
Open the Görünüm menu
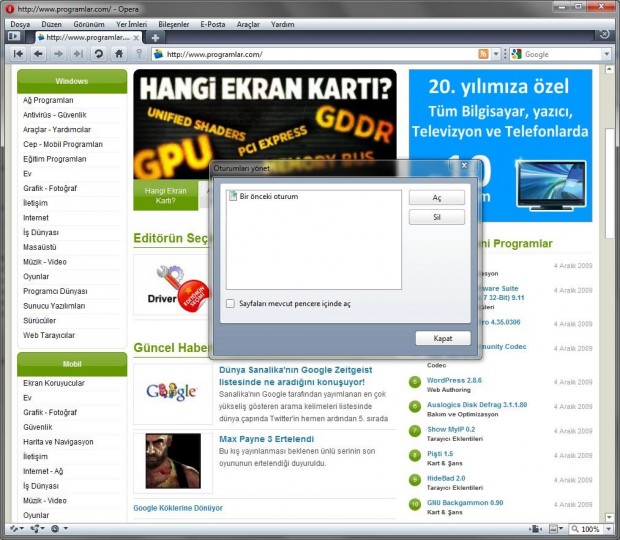pos(89,24)
